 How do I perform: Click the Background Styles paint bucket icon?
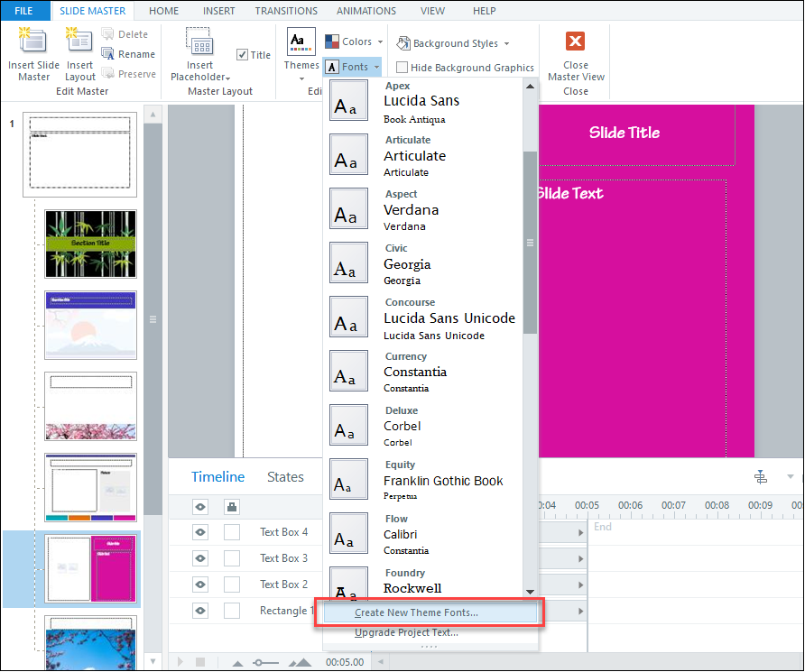[x=403, y=43]
